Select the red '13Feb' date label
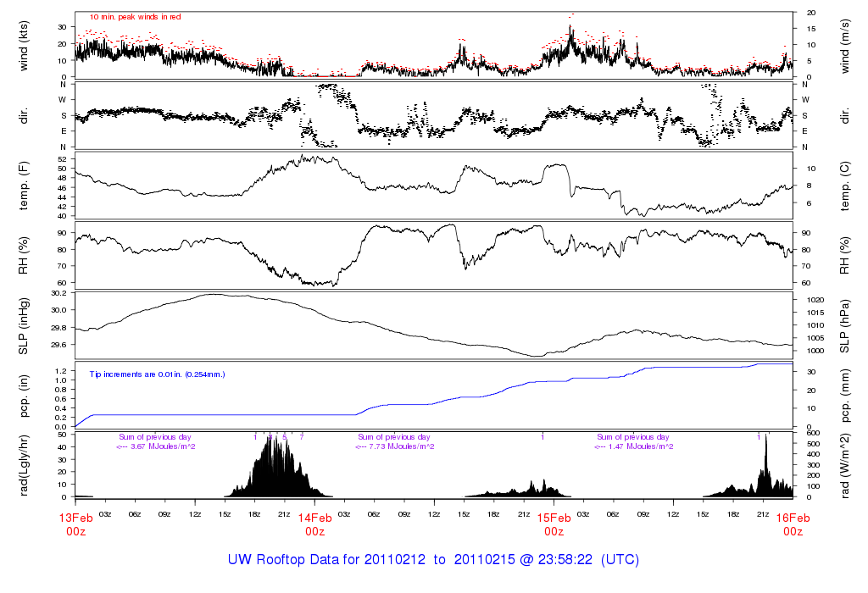Screen dimensions: 868x593 point(75,518)
